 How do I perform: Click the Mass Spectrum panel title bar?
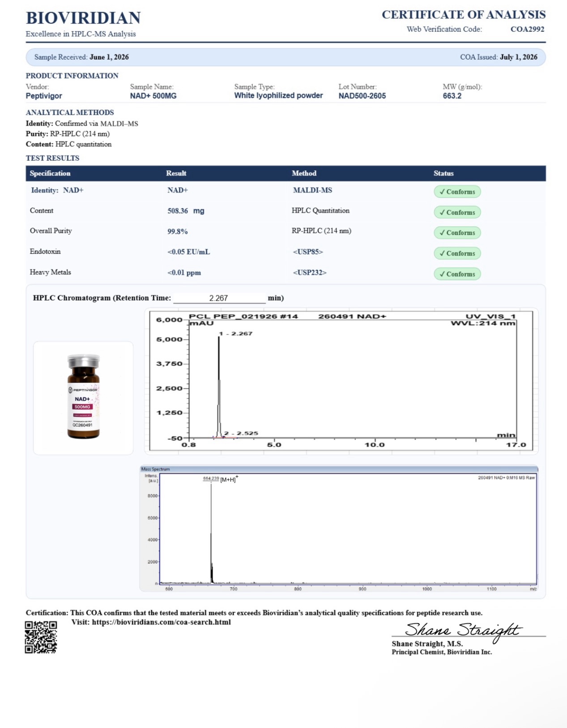tap(339, 469)
